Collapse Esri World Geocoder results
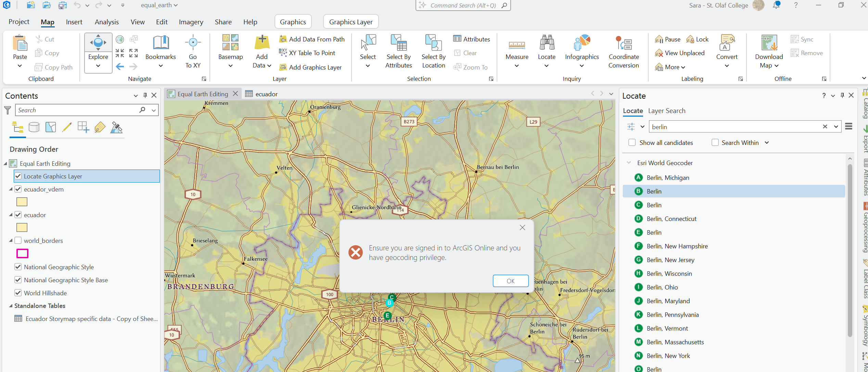Screen dimensions: 868x372 click(629, 163)
